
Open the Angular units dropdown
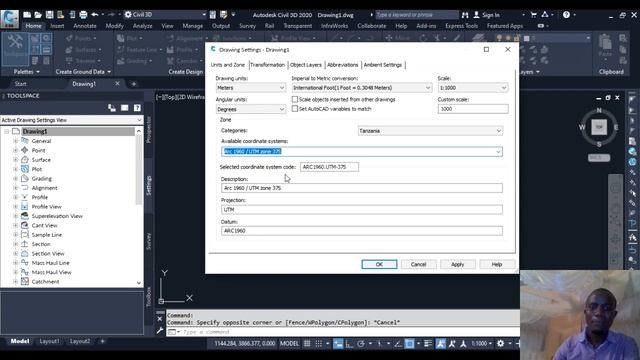pos(251,109)
